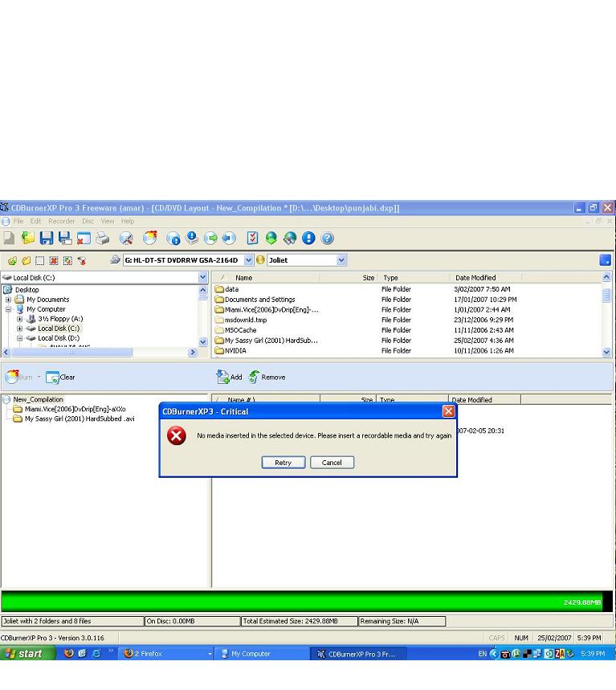Click file list scrollbar down arrow
The height and width of the screenshot is (690, 616).
(x=606, y=352)
